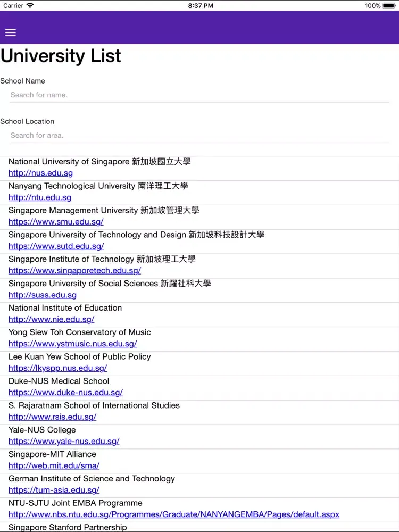The width and height of the screenshot is (399, 532).
Task: Select NTU-SJTU Joint EMBA Programme name
Action: pyautogui.click(x=76, y=503)
